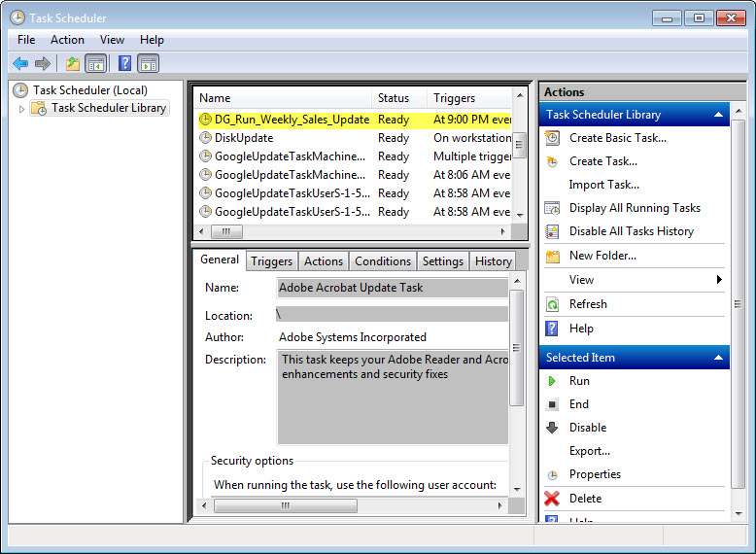Click the Help icon in Actions pane
This screenshot has width=756, height=554.
click(x=552, y=329)
